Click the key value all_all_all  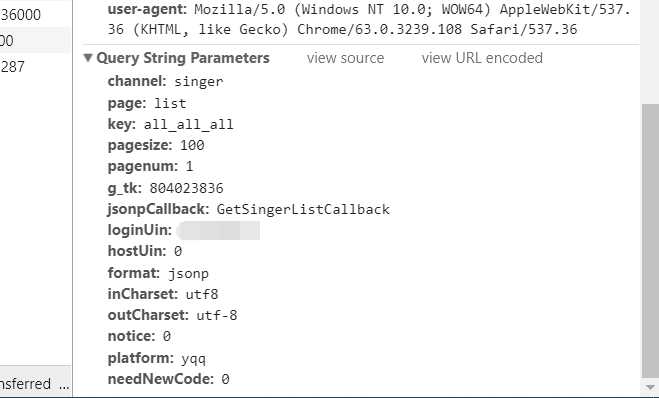[x=188, y=125]
